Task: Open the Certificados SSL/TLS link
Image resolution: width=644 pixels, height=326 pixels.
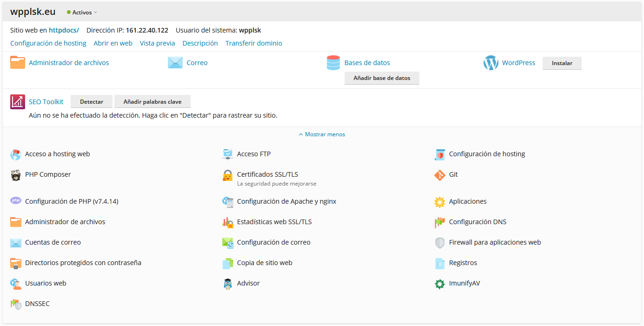Action: 268,174
